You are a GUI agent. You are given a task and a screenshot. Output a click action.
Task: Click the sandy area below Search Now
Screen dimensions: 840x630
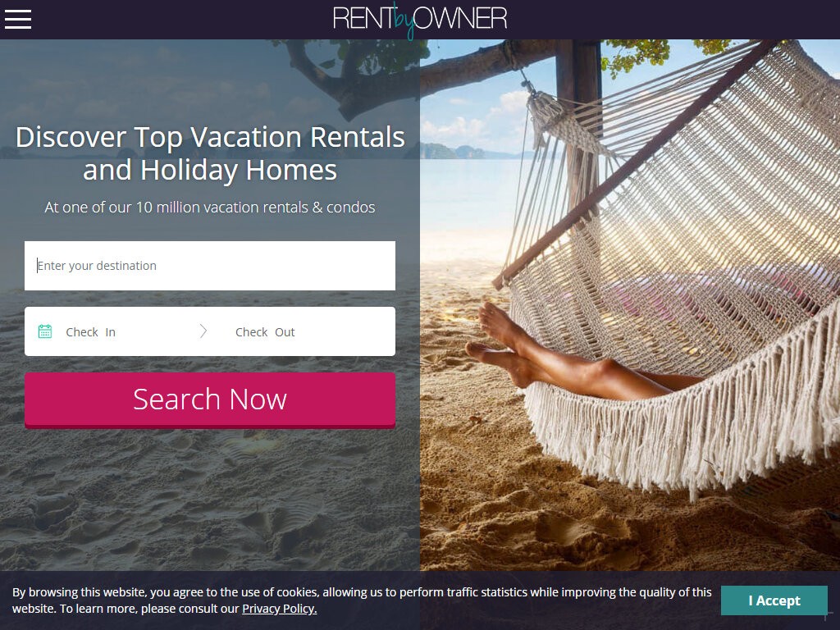(210, 498)
